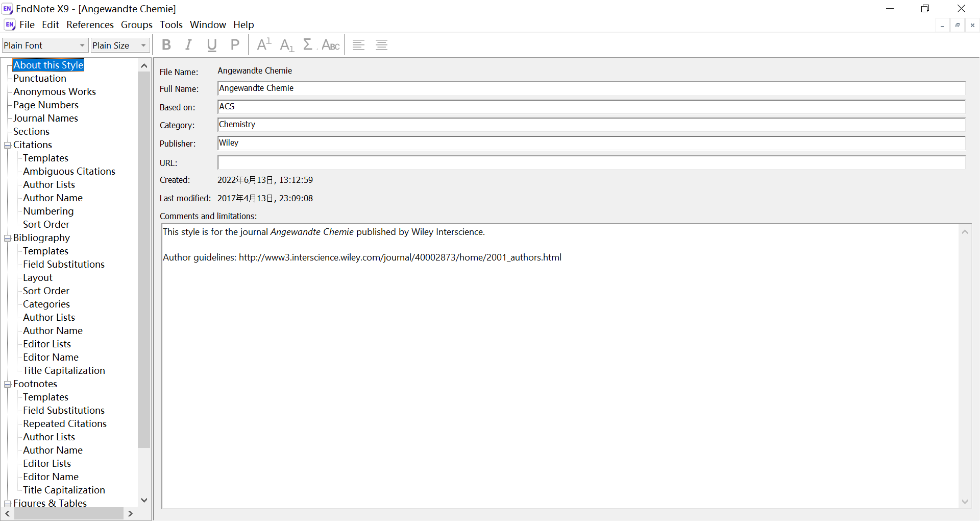The image size is (980, 521).
Task: Select Journal Names in tree
Action: 45,118
